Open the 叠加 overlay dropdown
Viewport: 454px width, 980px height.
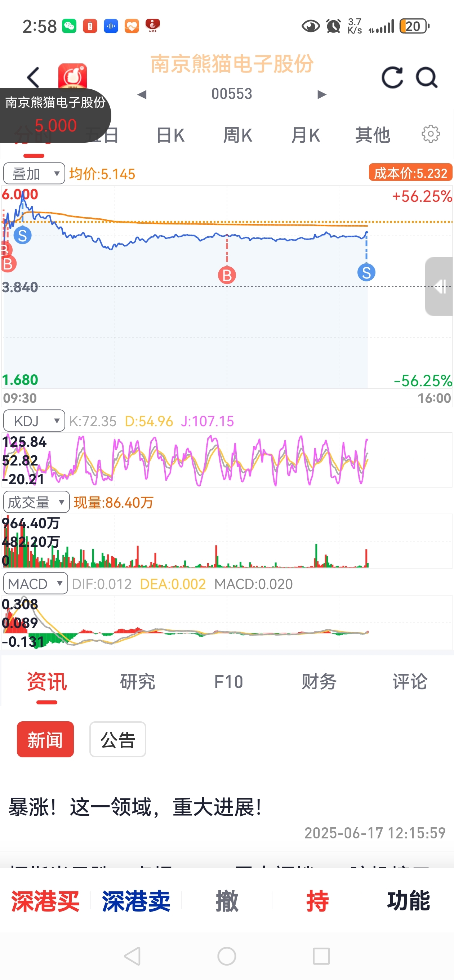point(34,173)
